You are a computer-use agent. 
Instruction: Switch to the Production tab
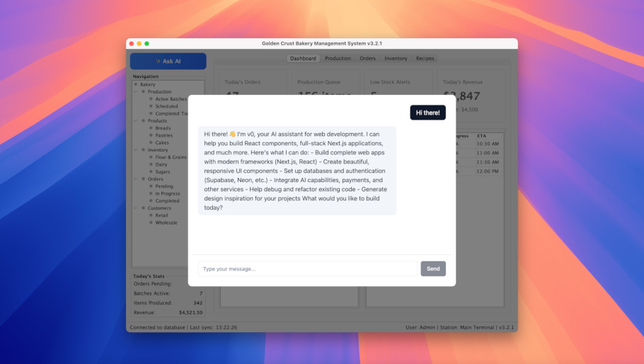pos(338,59)
